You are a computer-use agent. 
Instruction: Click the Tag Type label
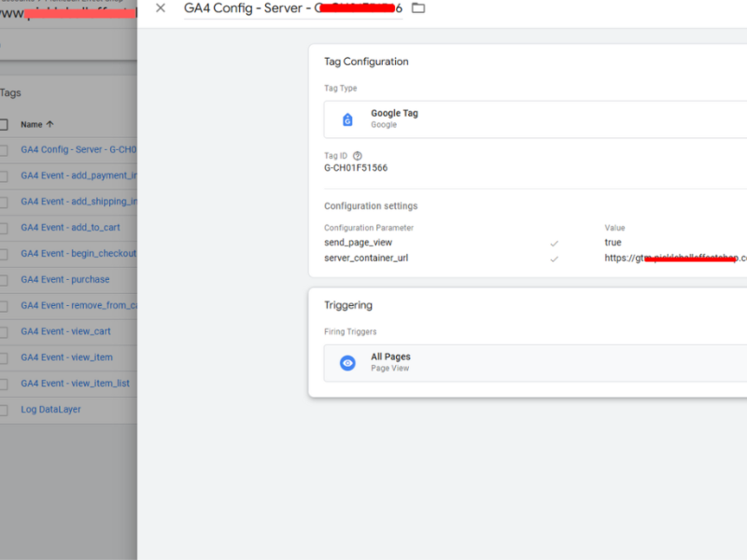click(341, 88)
